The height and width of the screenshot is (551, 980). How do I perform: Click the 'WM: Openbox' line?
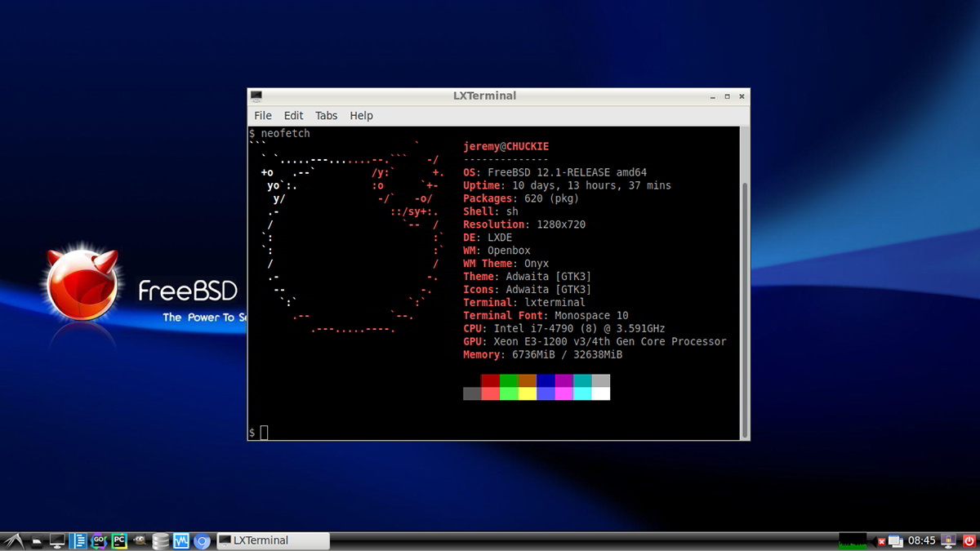tap(497, 251)
